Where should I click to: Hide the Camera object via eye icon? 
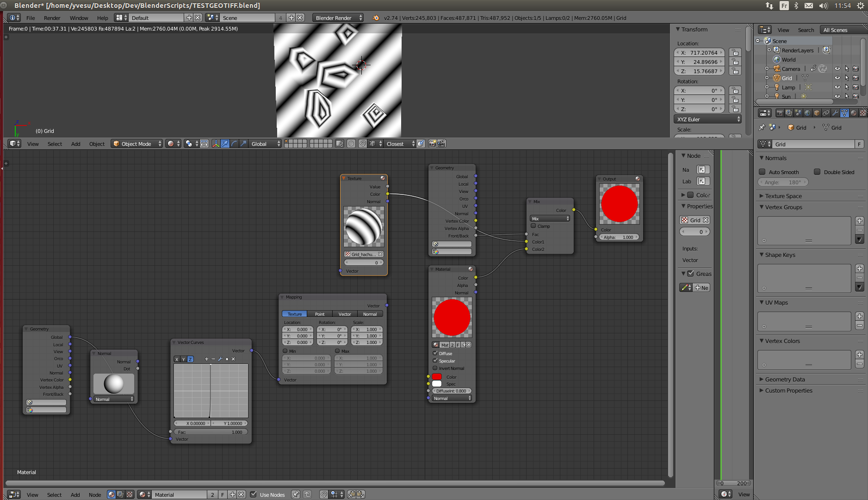pos(837,69)
